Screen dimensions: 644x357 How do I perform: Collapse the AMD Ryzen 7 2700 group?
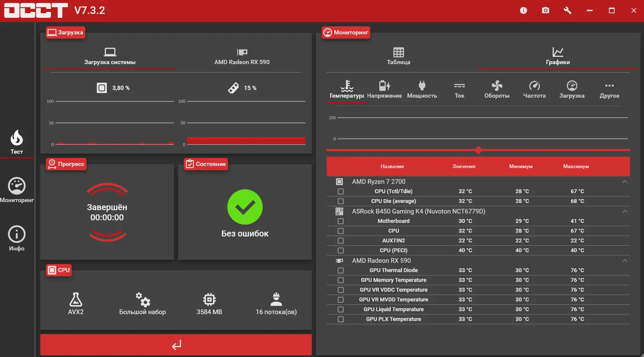click(x=625, y=182)
